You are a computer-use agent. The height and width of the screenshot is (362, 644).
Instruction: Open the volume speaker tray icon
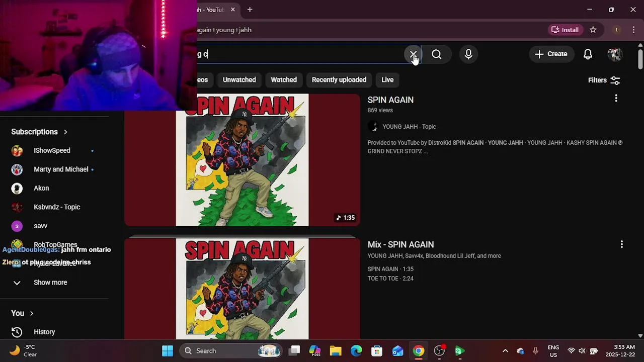pos(582,351)
